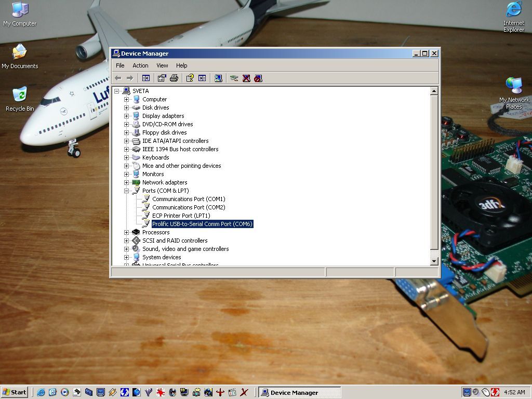Expand the Processors category
The height and width of the screenshot is (399, 532).
pyautogui.click(x=127, y=232)
